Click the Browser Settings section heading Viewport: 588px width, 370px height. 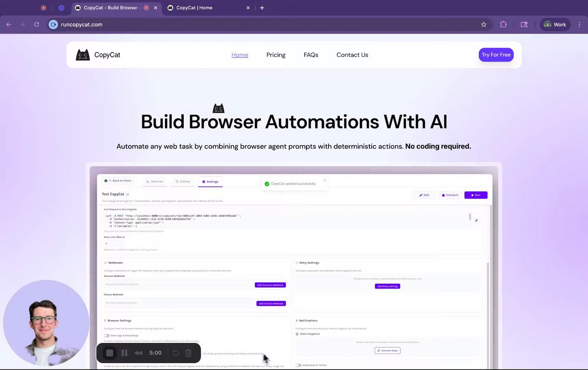coord(119,320)
